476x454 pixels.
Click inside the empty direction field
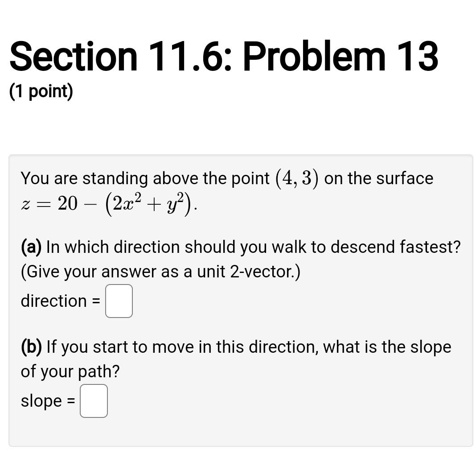pyautogui.click(x=119, y=301)
